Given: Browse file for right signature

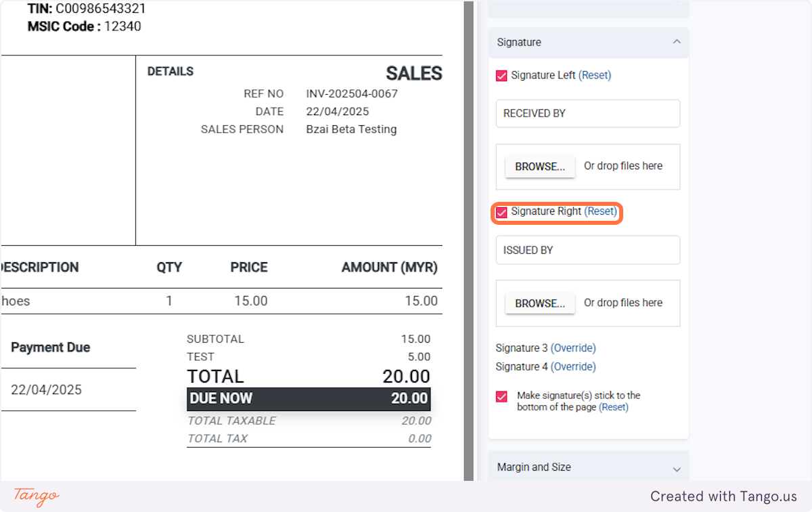Looking at the screenshot, I should [540, 303].
